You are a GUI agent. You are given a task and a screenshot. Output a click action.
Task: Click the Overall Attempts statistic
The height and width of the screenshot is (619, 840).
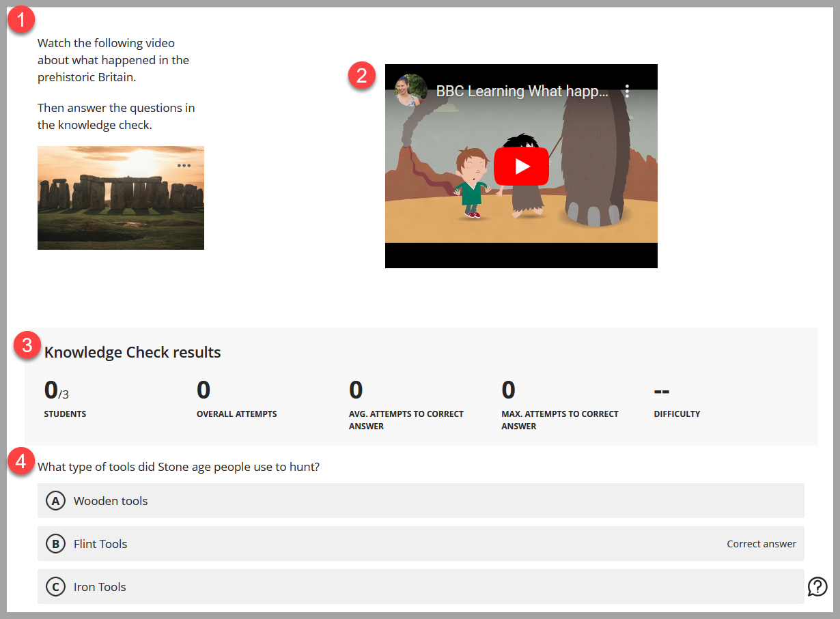(x=204, y=391)
